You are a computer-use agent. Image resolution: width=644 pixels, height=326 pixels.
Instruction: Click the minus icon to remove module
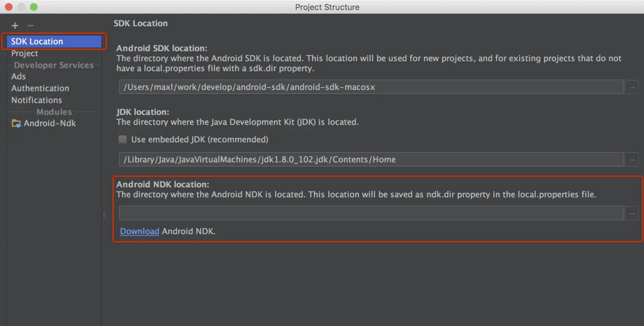(x=30, y=26)
